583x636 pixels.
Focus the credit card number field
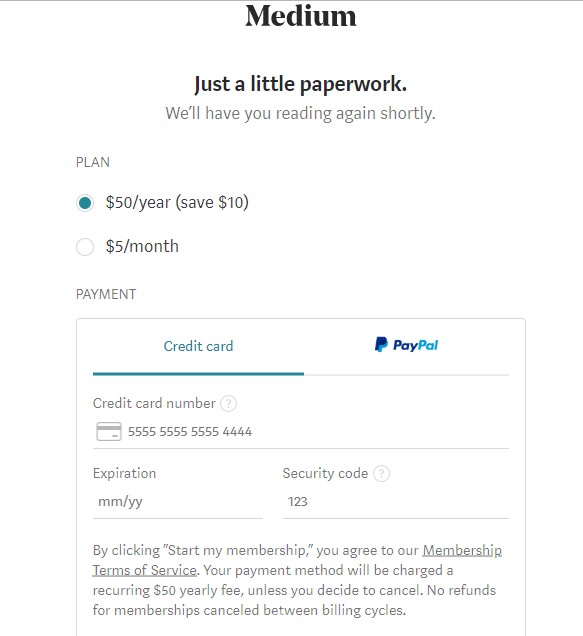point(301,432)
